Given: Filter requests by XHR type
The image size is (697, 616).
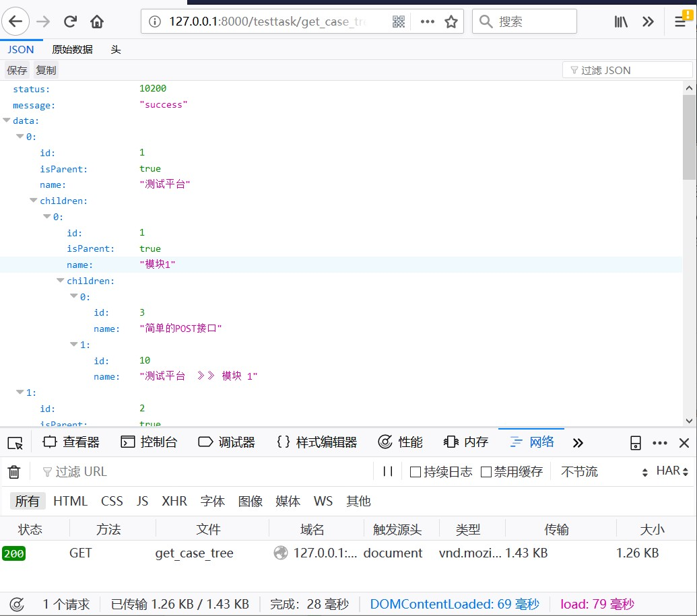Looking at the screenshot, I should (174, 501).
